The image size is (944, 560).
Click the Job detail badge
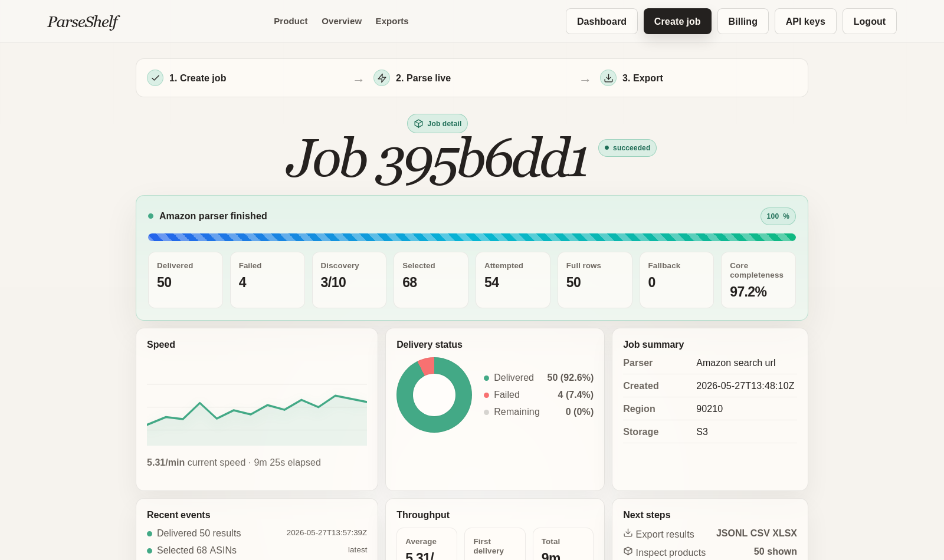(437, 124)
